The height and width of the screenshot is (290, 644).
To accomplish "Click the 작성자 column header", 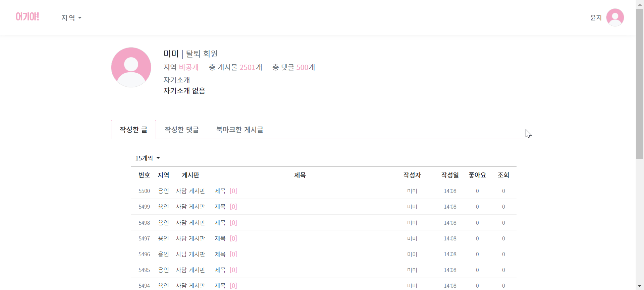I will click(x=412, y=175).
